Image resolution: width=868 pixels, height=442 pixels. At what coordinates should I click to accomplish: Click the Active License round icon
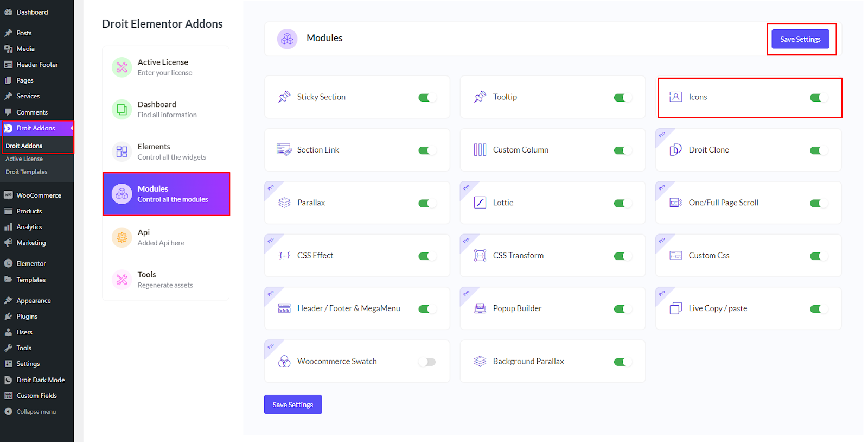pos(122,67)
